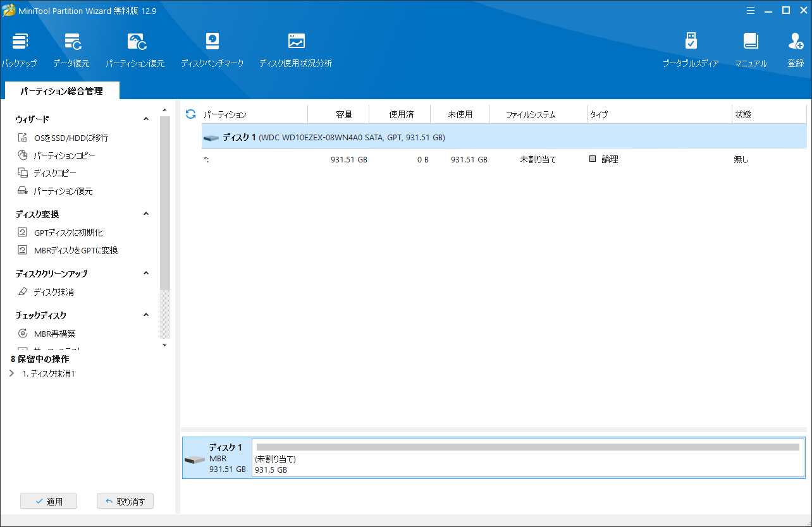Switch to the パーティション総合管理 tab
812x527 pixels.
click(61, 91)
